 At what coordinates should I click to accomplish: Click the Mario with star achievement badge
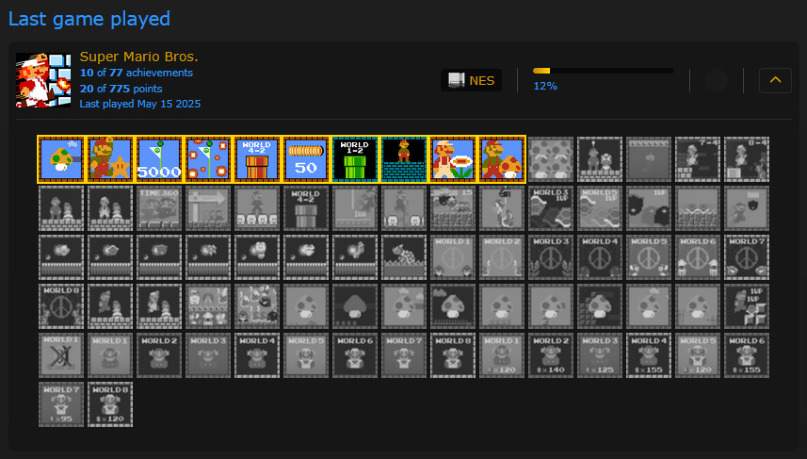[110, 159]
